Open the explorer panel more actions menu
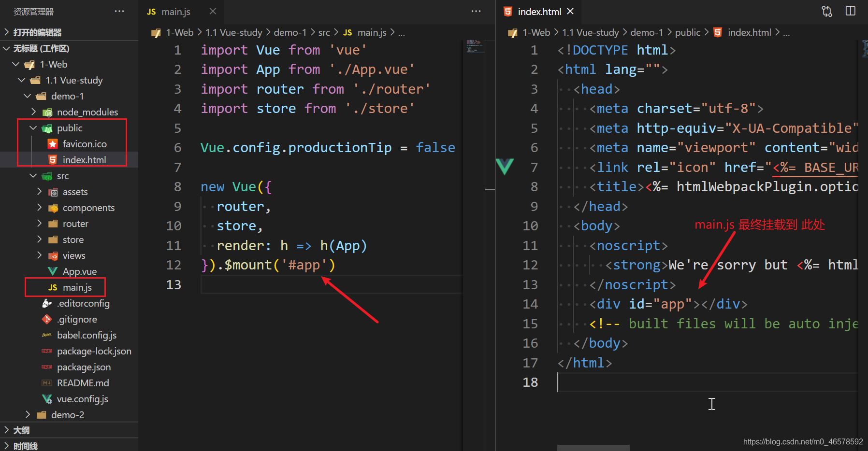This screenshot has height=451, width=868. pos(119,11)
